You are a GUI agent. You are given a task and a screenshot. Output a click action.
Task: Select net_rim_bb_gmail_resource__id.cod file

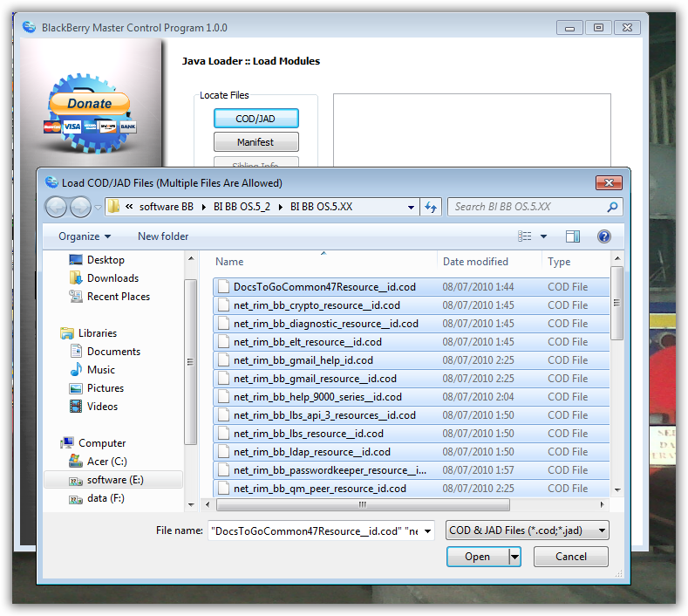(x=411, y=379)
